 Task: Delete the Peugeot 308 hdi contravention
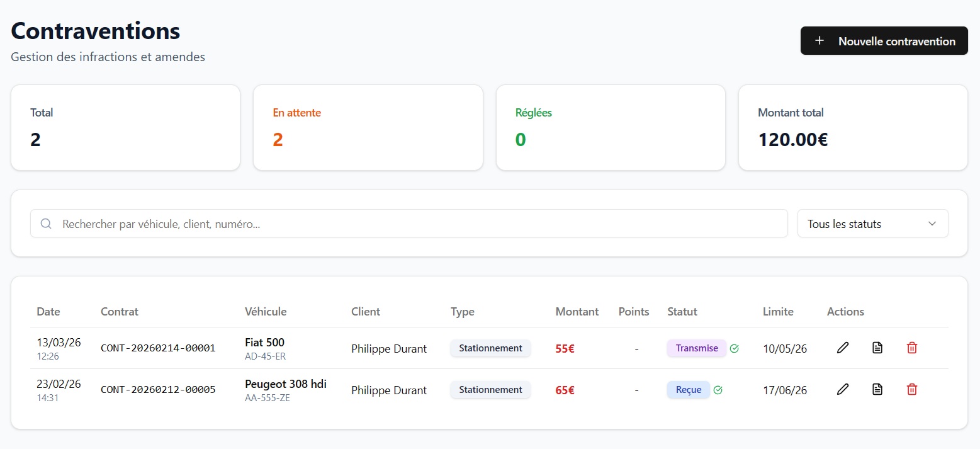click(911, 390)
